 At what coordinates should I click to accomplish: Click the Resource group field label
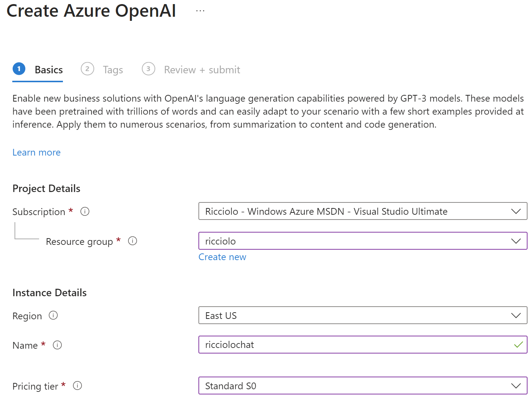click(79, 242)
